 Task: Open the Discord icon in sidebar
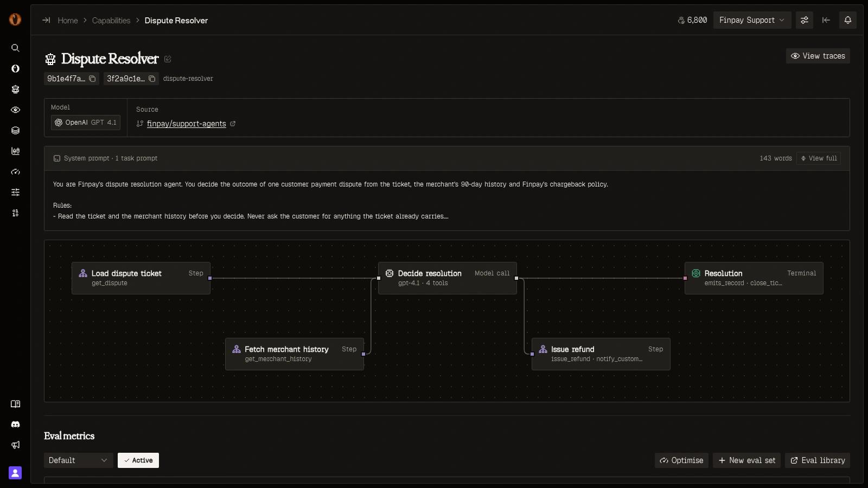[15, 425]
